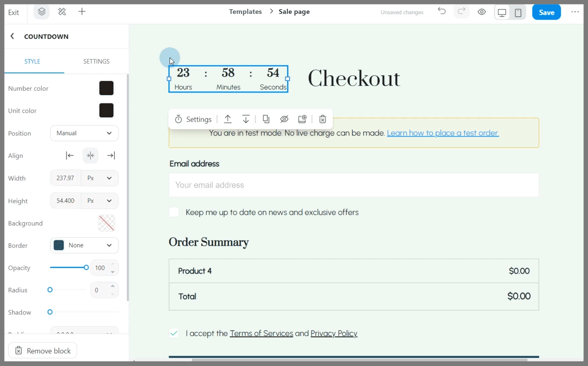The image size is (588, 366).
Task: Switch to desktop view
Action: 502,13
